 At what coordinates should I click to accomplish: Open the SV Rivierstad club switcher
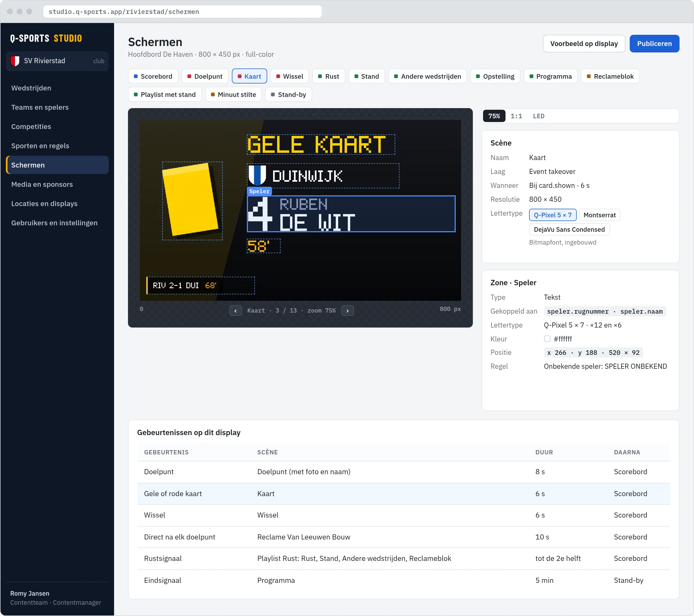pos(57,61)
